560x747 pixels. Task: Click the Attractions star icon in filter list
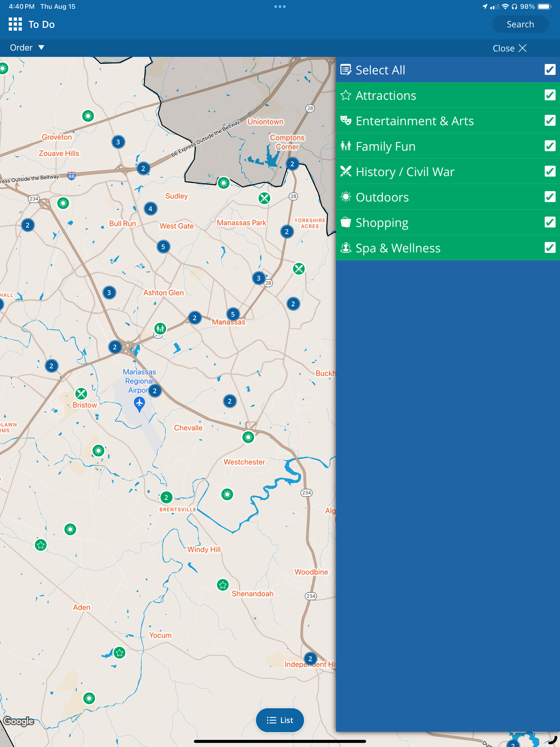pos(346,95)
